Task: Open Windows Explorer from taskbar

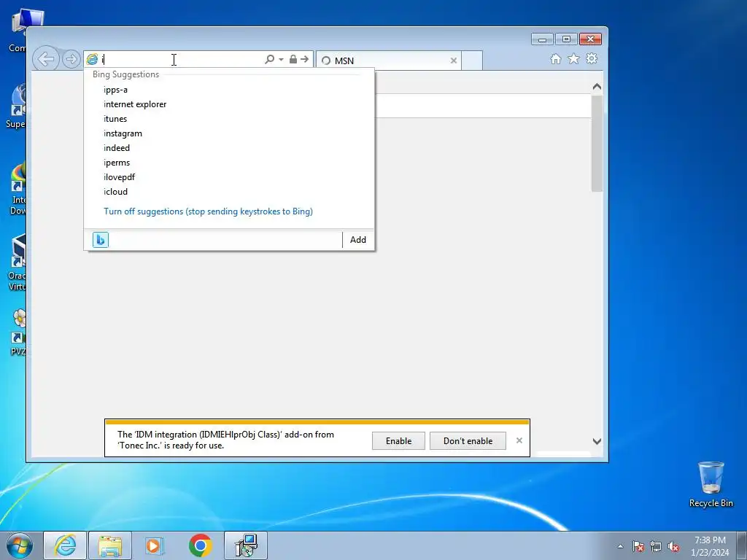Action: (x=110, y=545)
